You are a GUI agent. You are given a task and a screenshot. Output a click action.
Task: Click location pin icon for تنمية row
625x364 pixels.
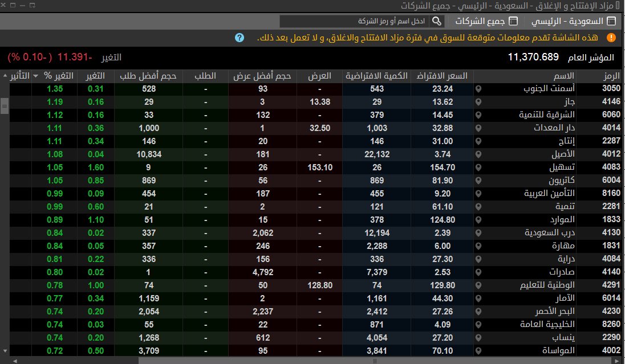pyautogui.click(x=478, y=207)
